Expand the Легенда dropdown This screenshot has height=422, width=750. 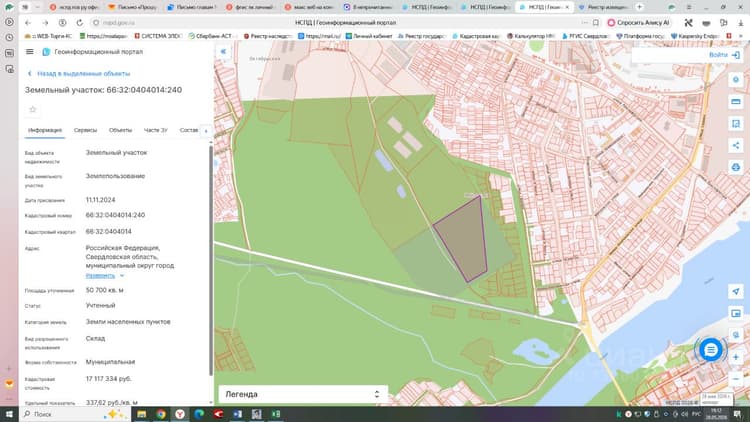(x=302, y=394)
